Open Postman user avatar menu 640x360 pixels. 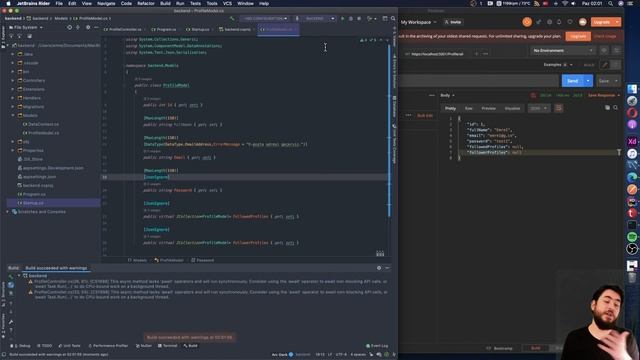[582, 22]
